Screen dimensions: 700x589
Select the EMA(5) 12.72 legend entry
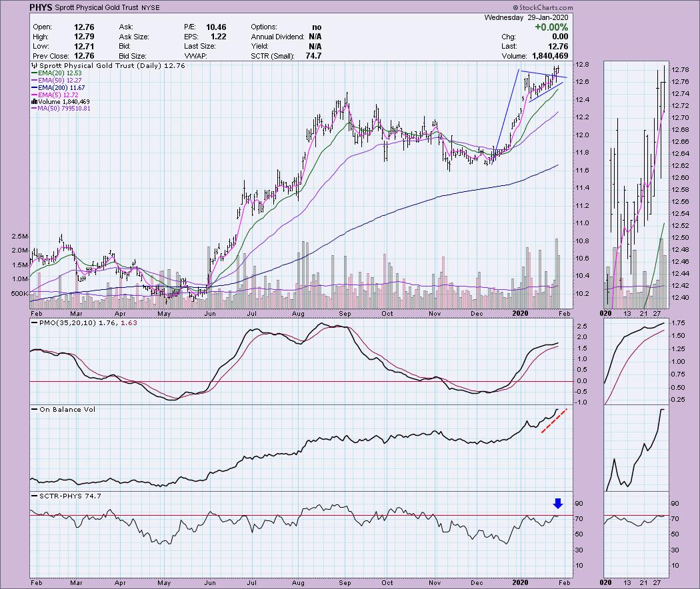[55, 95]
